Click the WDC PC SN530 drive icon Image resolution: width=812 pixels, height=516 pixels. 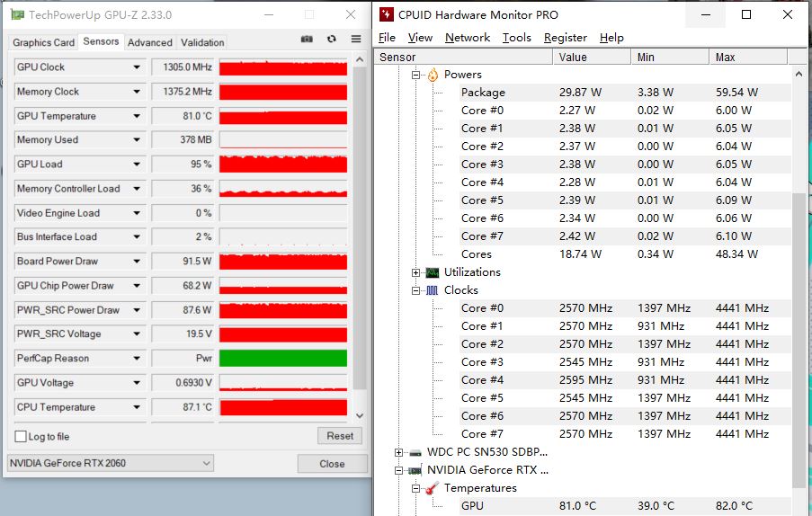pyautogui.click(x=415, y=453)
